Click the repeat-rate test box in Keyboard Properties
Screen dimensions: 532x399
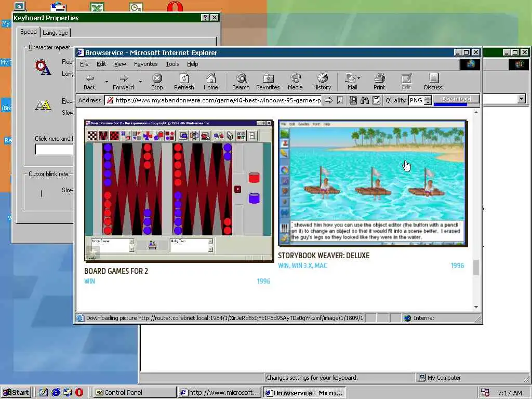click(54, 150)
